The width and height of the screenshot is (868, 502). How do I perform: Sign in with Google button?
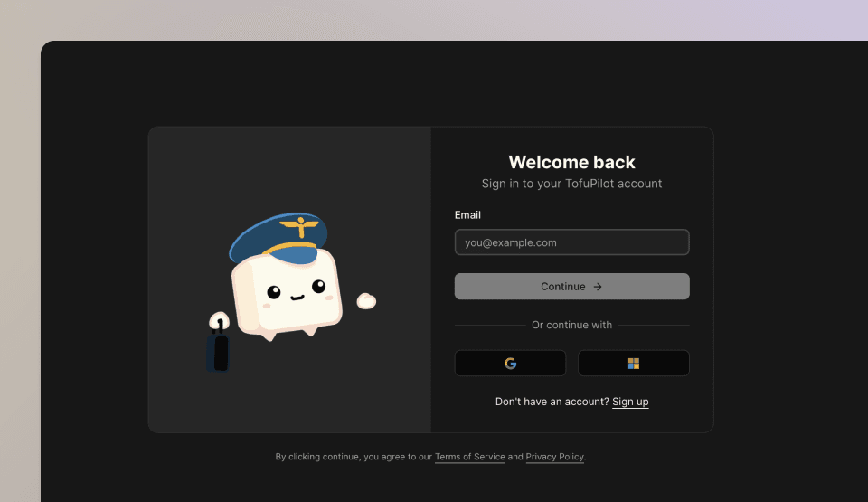(x=510, y=363)
